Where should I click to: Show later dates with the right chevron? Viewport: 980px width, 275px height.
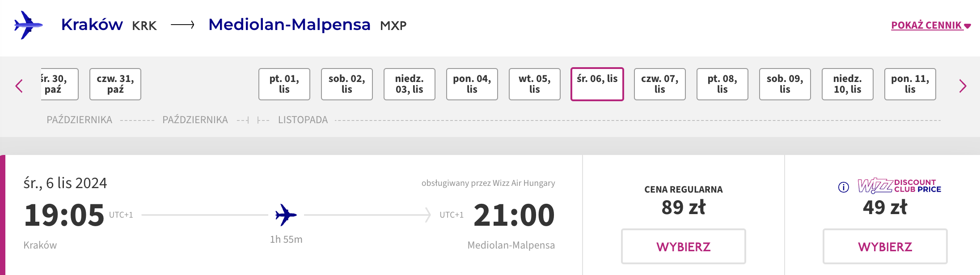click(963, 86)
